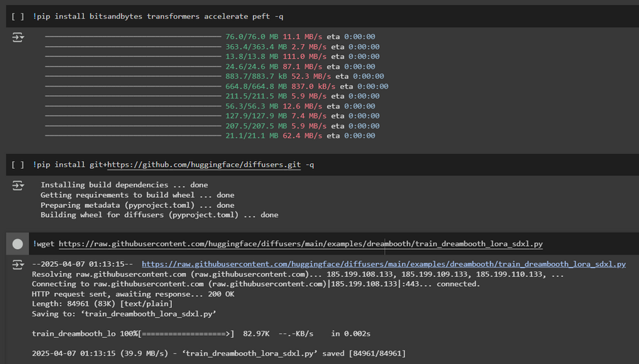
Task: Click the output options icon beside the download progress bars
Action: pos(18,37)
